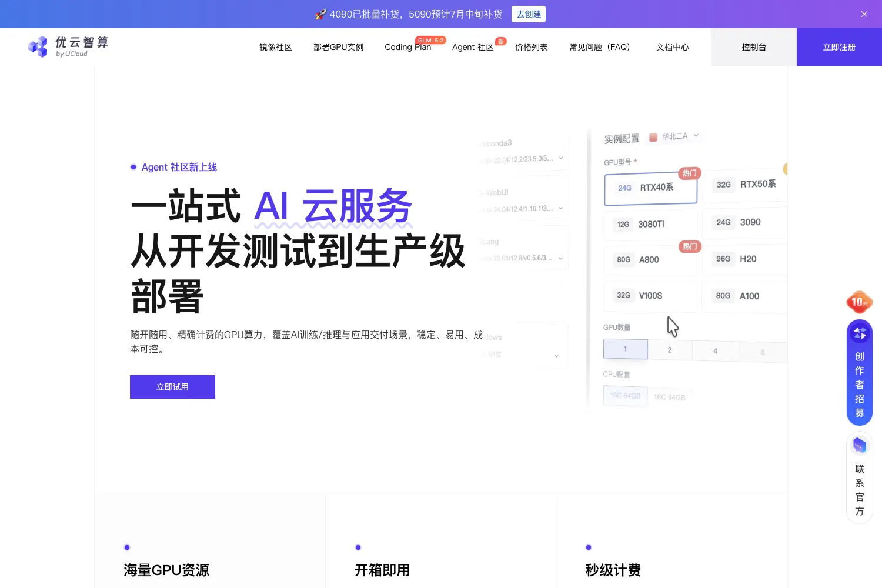Close the top announcement banner
The height and width of the screenshot is (588, 882).
pos(864,14)
